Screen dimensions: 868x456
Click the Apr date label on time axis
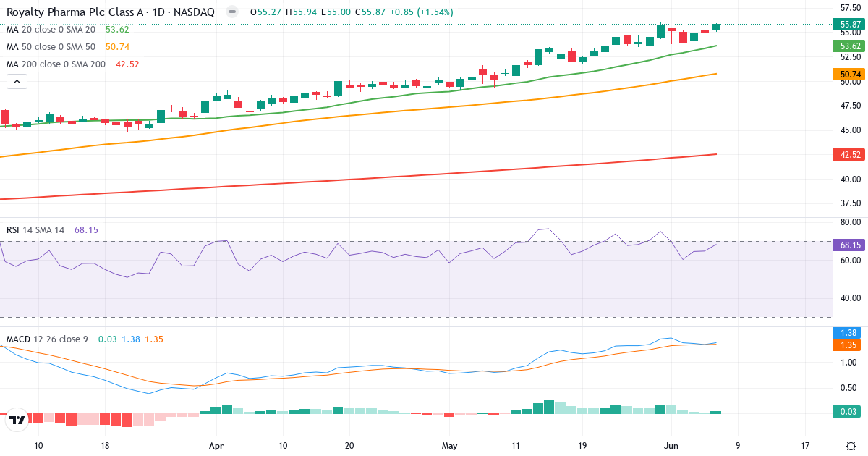pos(216,446)
